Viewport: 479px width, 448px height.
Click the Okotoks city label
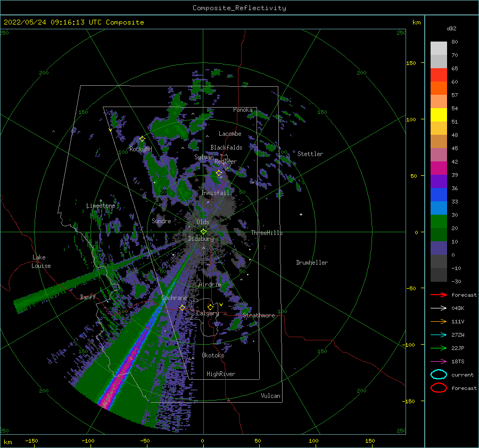213,355
